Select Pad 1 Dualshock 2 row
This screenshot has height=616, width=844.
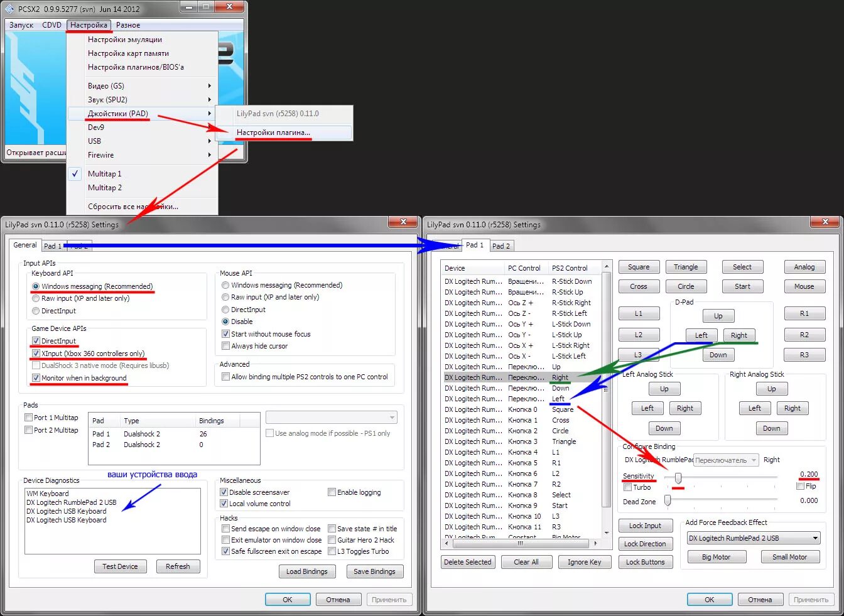[x=174, y=434]
